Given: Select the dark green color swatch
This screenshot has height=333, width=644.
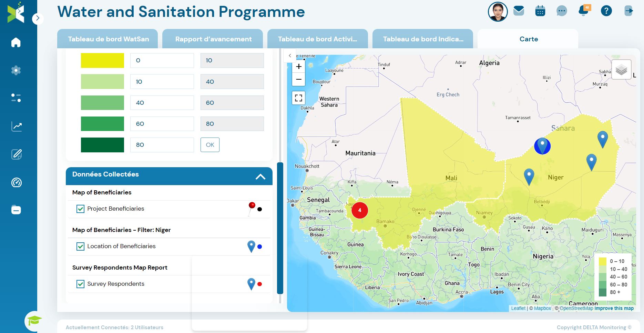Looking at the screenshot, I should [x=102, y=144].
